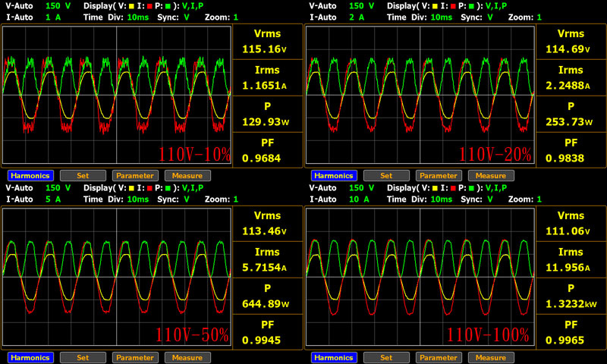Click green P swatch in 110V-10% screen header
The height and width of the screenshot is (364, 607).
click(168, 6)
